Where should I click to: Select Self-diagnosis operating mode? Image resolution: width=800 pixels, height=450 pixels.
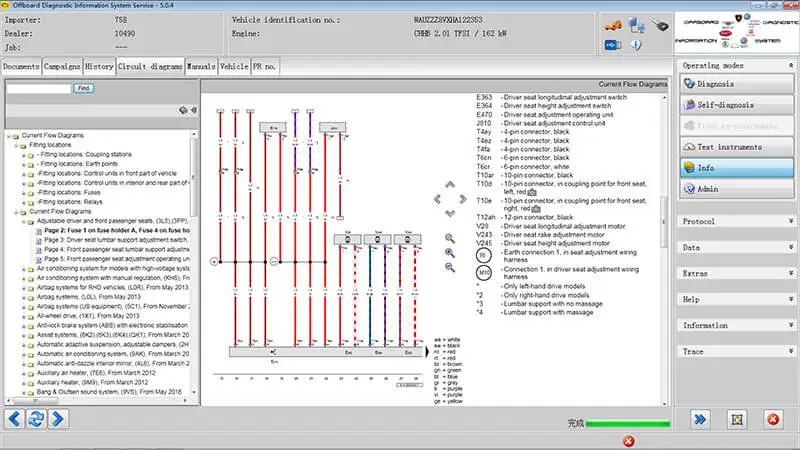point(737,105)
